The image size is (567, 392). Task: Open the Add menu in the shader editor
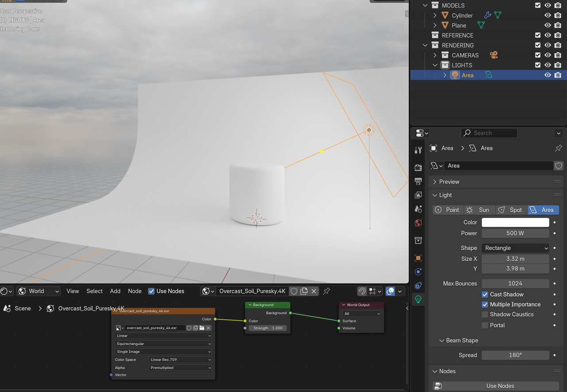[x=115, y=291]
